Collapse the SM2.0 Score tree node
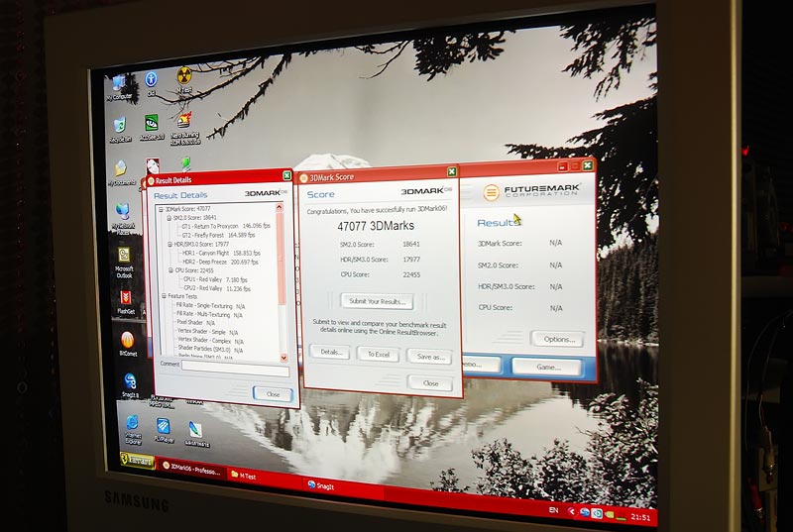793x532 pixels. (169, 217)
